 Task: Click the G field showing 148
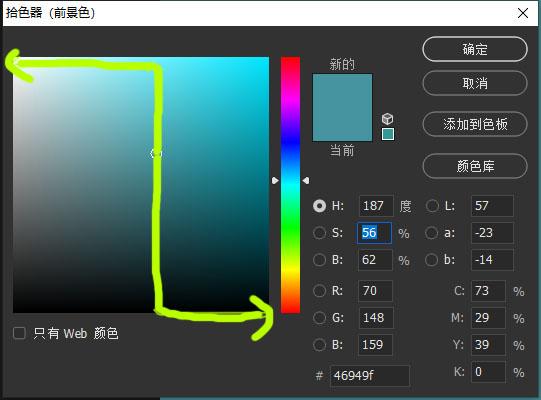click(375, 318)
